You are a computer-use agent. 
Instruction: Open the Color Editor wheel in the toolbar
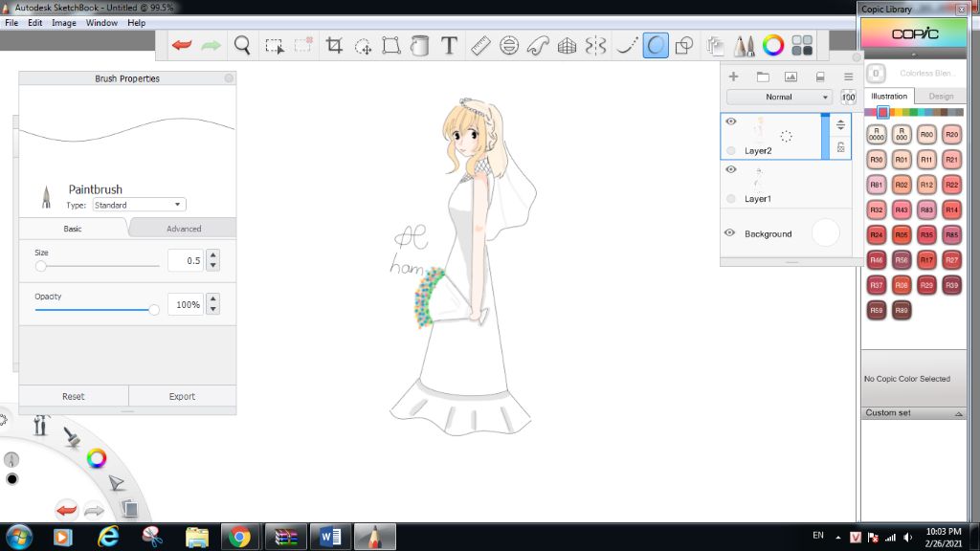coord(773,45)
